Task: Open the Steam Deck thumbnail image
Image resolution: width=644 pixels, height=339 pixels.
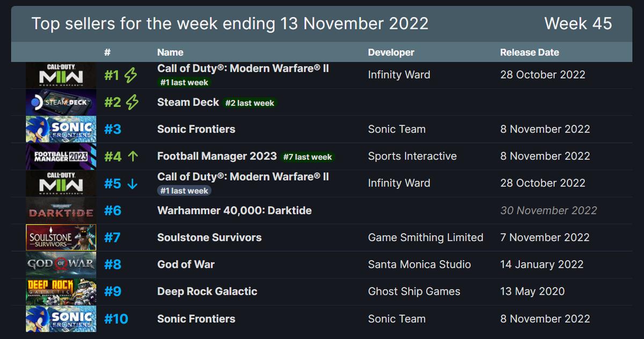Action: (61, 102)
